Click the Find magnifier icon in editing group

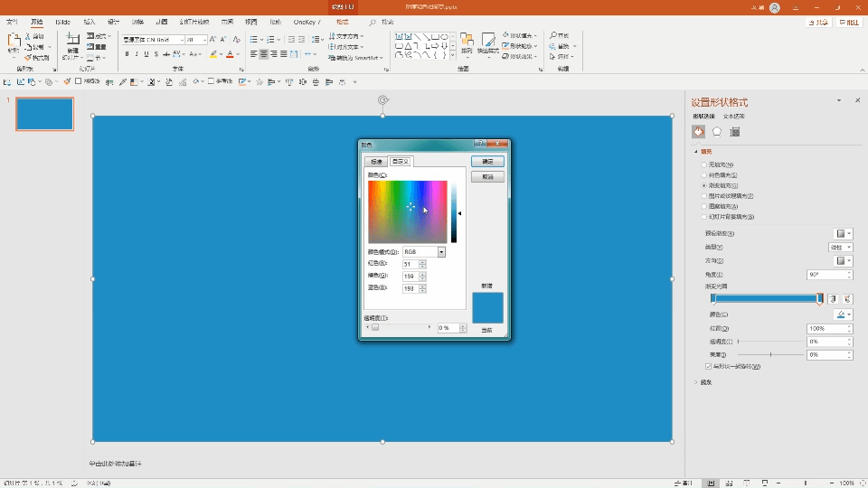point(553,35)
